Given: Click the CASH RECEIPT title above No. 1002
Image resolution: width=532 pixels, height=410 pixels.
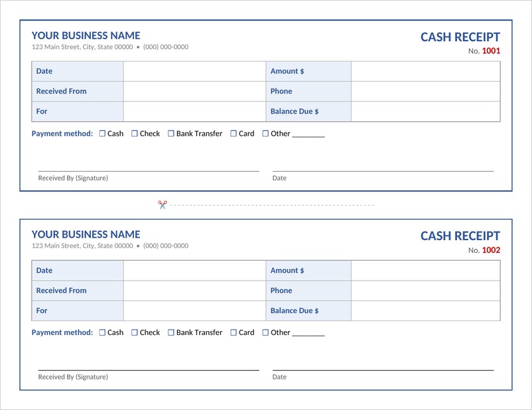Looking at the screenshot, I should pyautogui.click(x=460, y=236).
